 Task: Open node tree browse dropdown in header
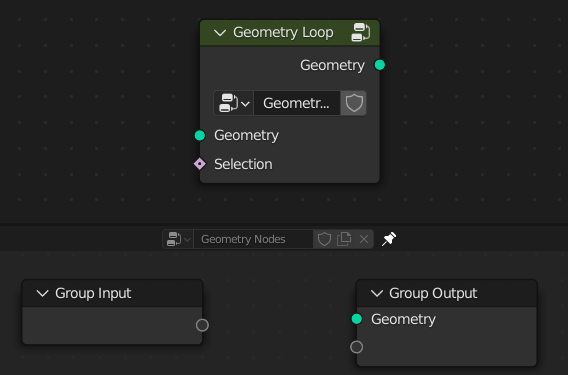coord(178,239)
